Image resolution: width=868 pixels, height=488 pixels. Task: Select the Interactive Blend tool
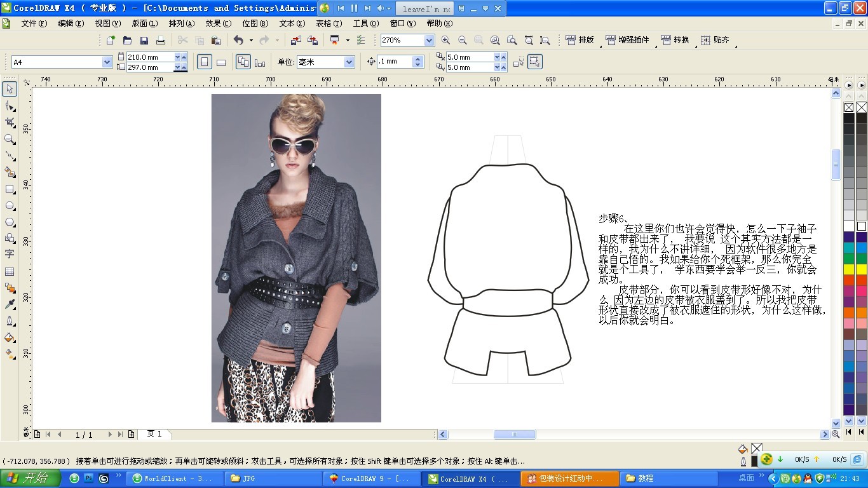click(10, 288)
